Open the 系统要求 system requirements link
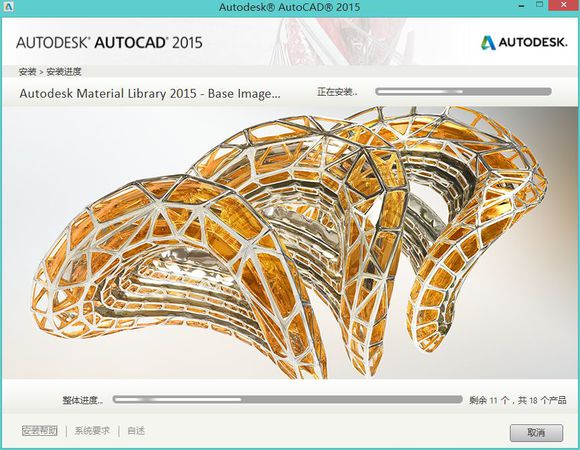Screen dimensions: 580x450 click(92, 431)
